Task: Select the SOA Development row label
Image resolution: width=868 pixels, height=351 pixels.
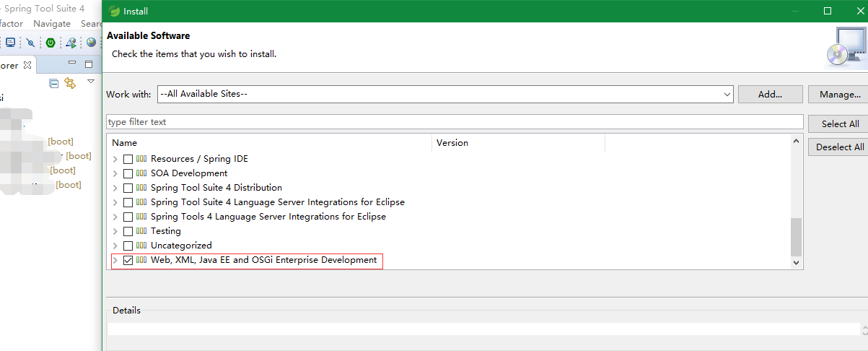Action: (189, 173)
